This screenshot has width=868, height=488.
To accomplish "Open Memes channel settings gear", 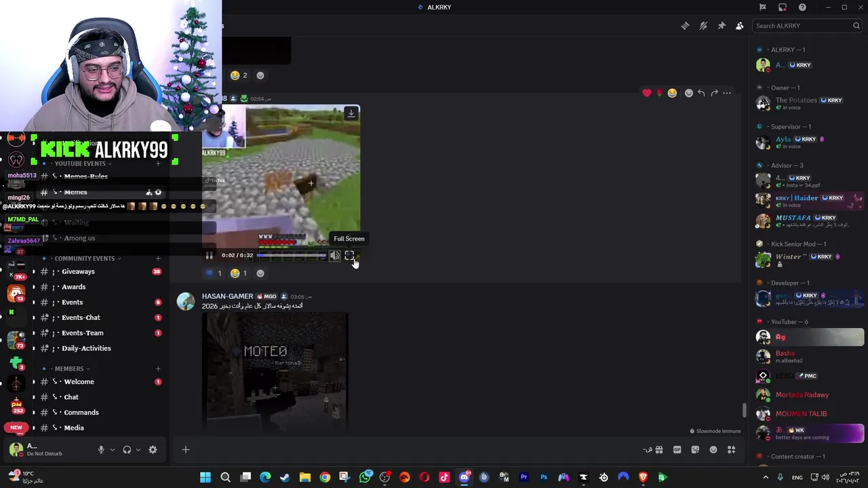I will (x=158, y=192).
